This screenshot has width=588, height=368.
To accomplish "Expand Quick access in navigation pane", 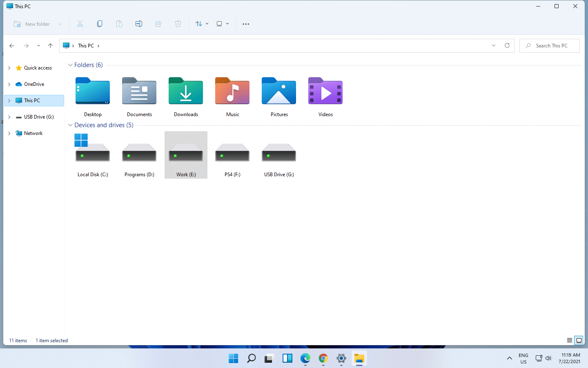I will tap(9, 68).
